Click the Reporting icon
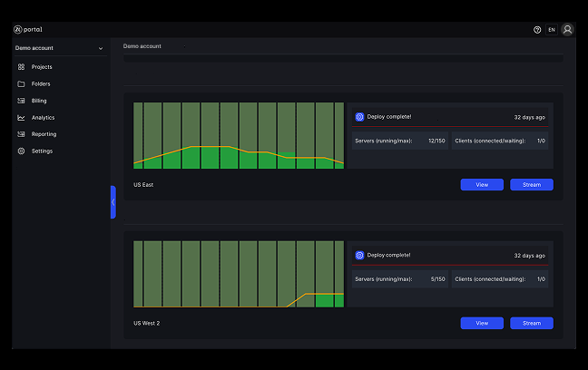 [x=21, y=134]
